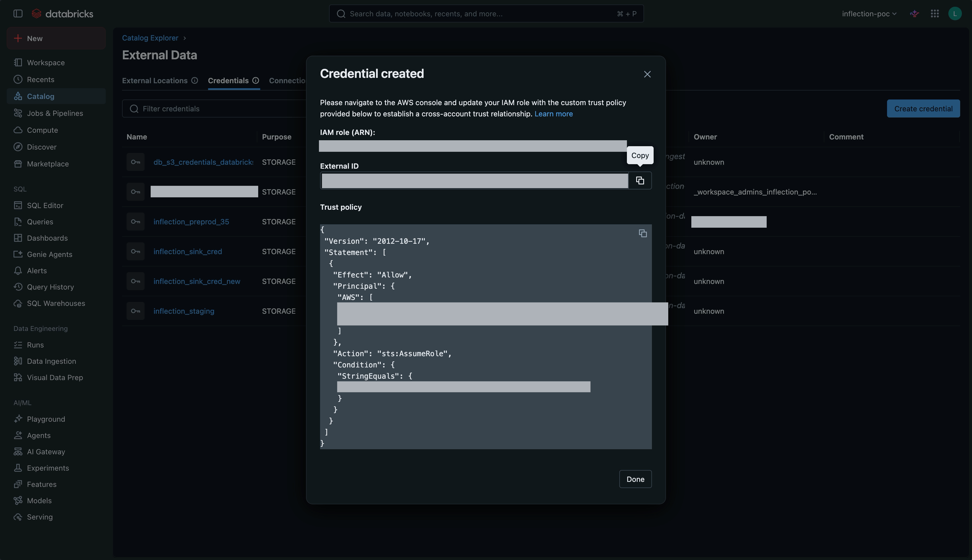Screen dimensions: 972x560
Task: Click the Create credential button
Action: coord(923,109)
